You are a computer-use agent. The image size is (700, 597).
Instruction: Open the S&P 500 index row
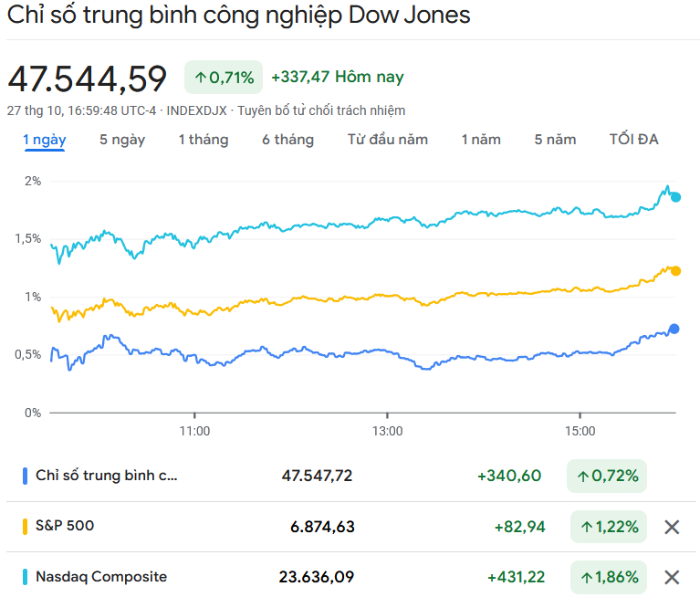click(x=65, y=526)
